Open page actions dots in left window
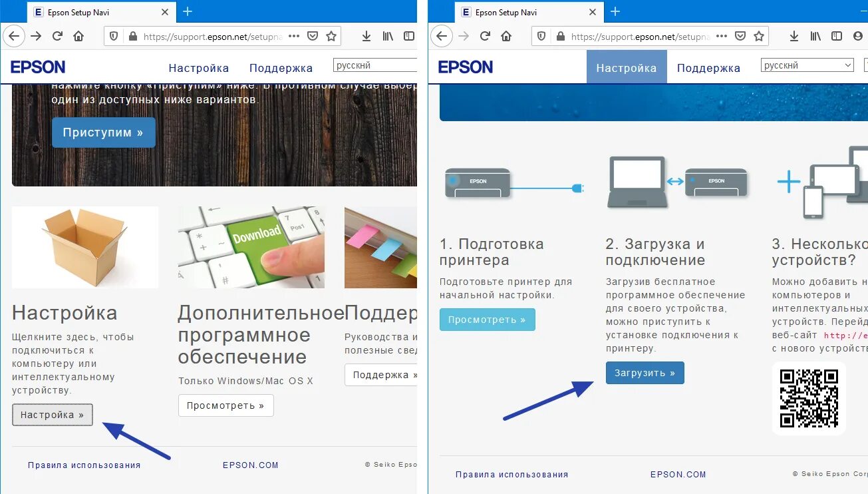The width and height of the screenshot is (868, 494). [294, 36]
